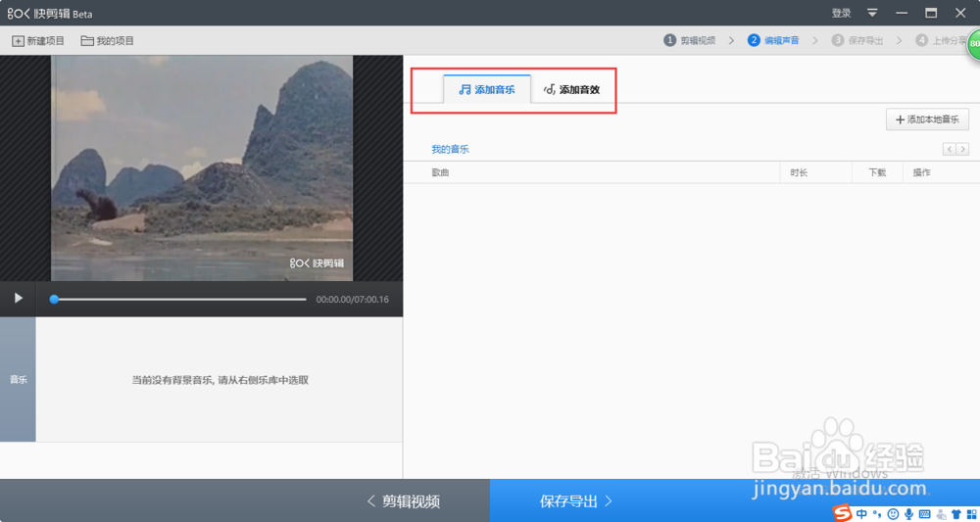
Task: Select the 音乐 track label
Action: (x=18, y=380)
